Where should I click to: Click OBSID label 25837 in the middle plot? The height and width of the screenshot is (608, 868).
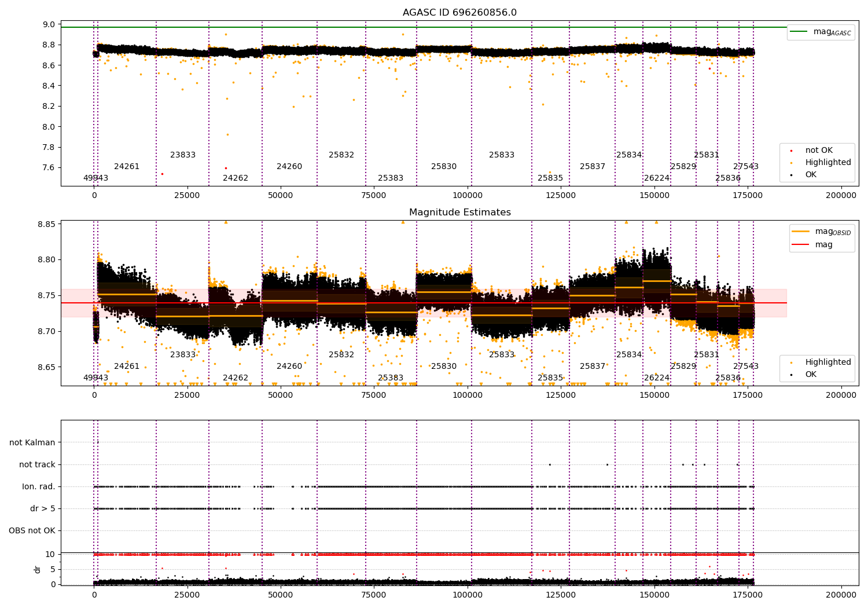click(x=593, y=367)
